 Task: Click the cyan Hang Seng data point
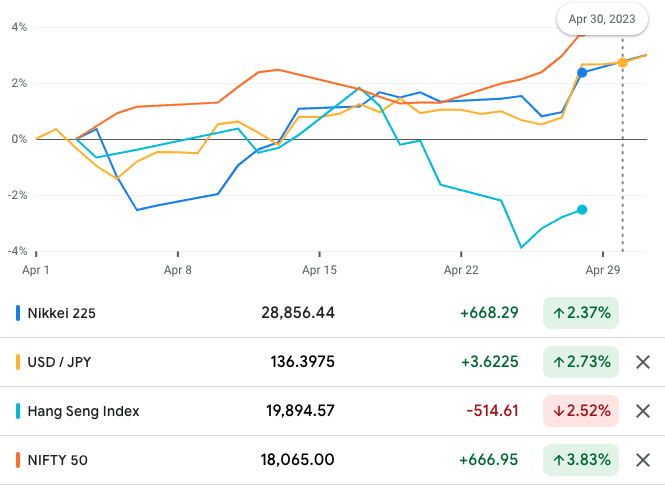pos(582,209)
